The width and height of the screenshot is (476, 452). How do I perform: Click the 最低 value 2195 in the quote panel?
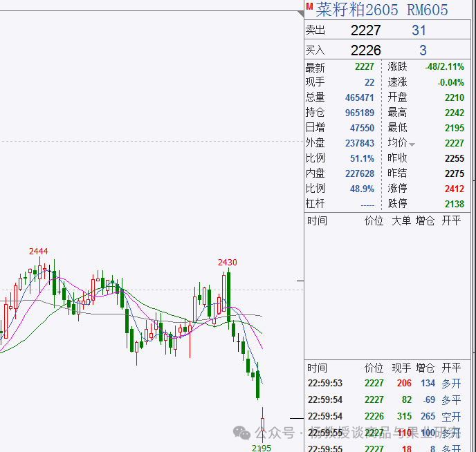pyautogui.click(x=455, y=128)
